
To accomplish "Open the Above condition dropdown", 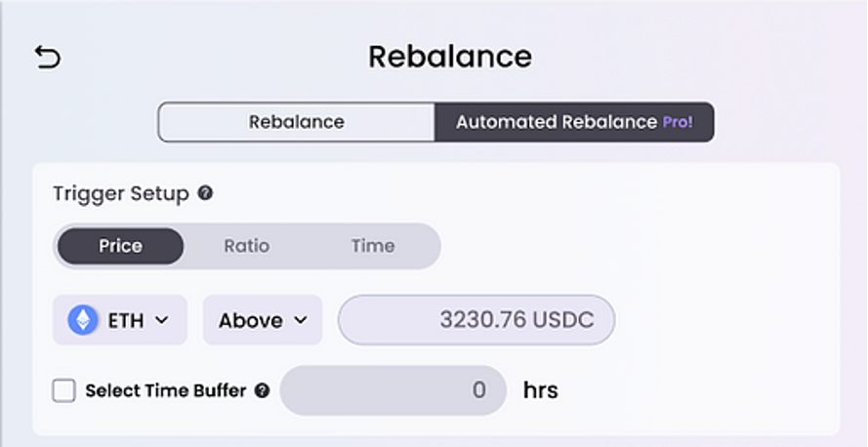I will point(263,320).
